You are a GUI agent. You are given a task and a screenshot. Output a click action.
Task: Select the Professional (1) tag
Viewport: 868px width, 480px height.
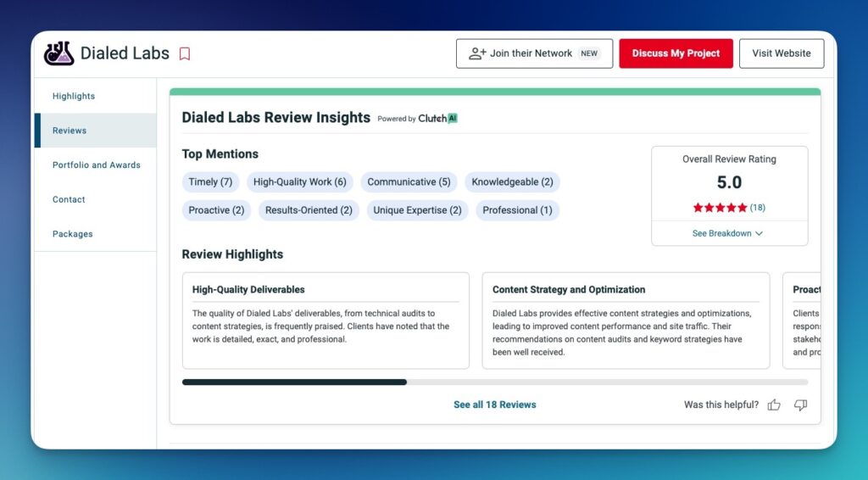click(518, 210)
